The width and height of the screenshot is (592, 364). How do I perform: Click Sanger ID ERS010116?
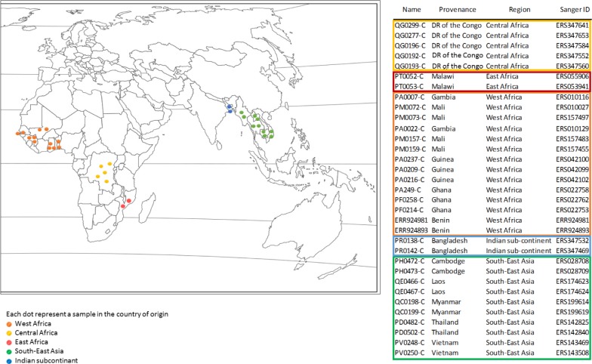tap(572, 97)
